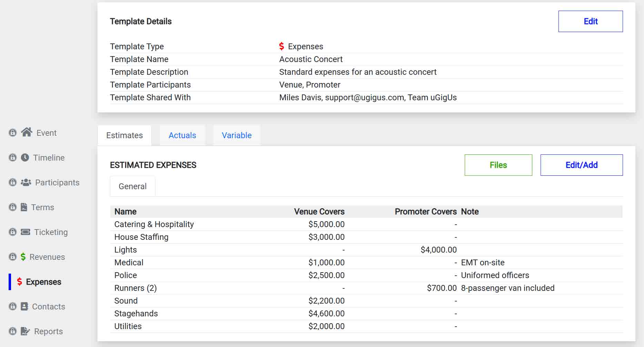The image size is (644, 347).
Task: Click the Venue Covers column header
Action: pyautogui.click(x=319, y=212)
